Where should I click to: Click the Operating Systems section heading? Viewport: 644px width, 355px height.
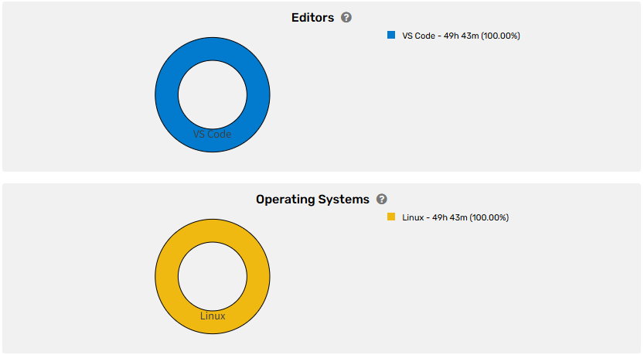click(x=312, y=200)
